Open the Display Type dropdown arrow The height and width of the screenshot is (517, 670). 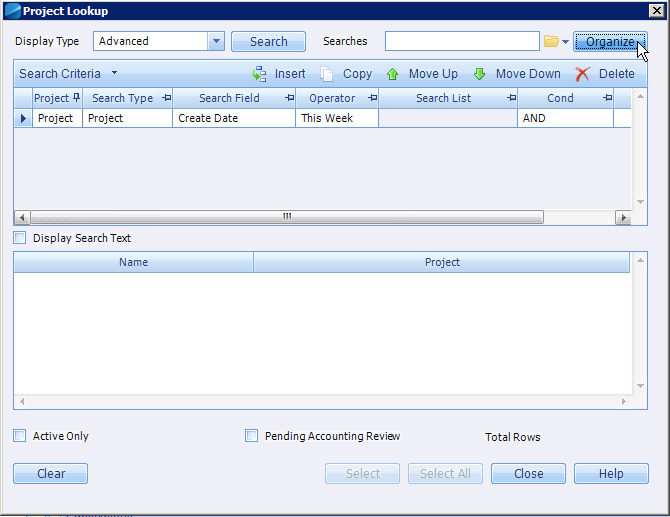pos(216,41)
